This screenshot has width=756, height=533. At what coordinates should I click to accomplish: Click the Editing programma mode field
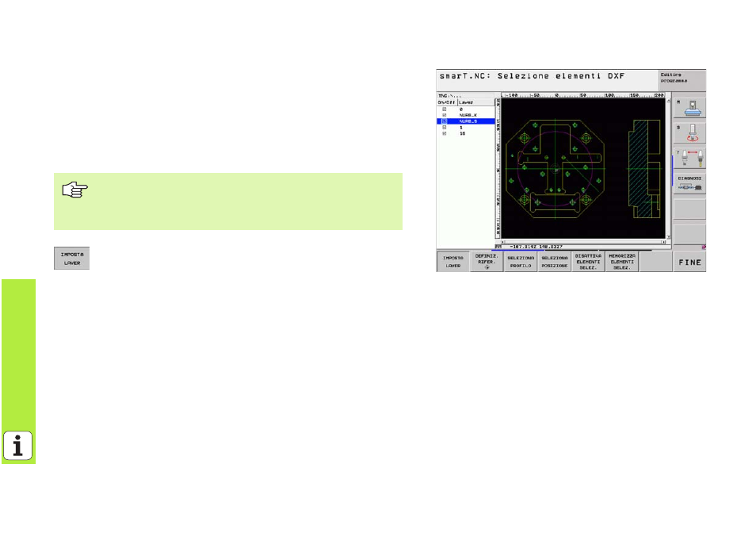[x=682, y=80]
